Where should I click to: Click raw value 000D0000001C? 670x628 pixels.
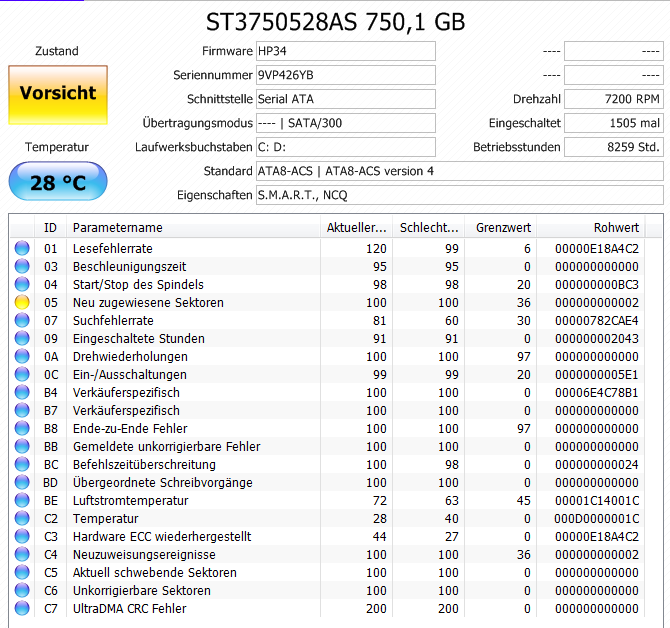tap(597, 518)
